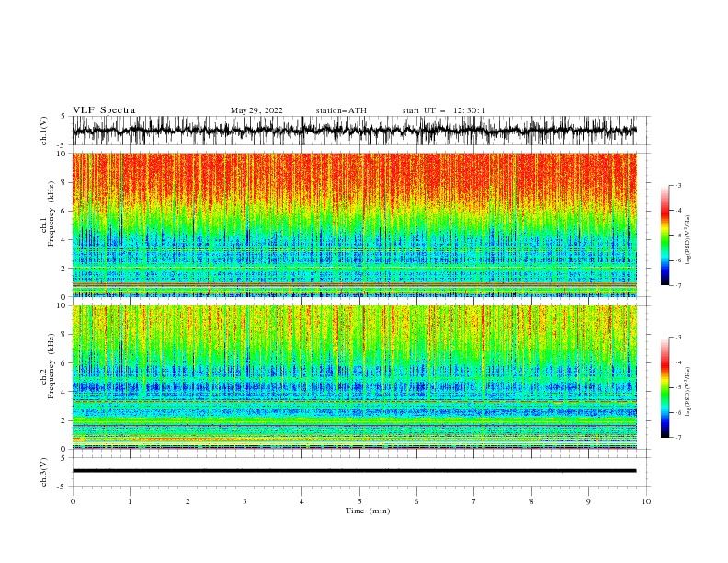
Task: Click the lower colorbar 'log(PSD)(V²/Hz)' label
Action: point(688,392)
